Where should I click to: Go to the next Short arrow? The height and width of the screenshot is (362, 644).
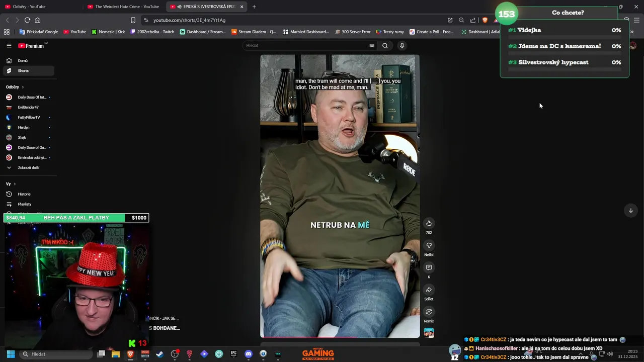(630, 211)
